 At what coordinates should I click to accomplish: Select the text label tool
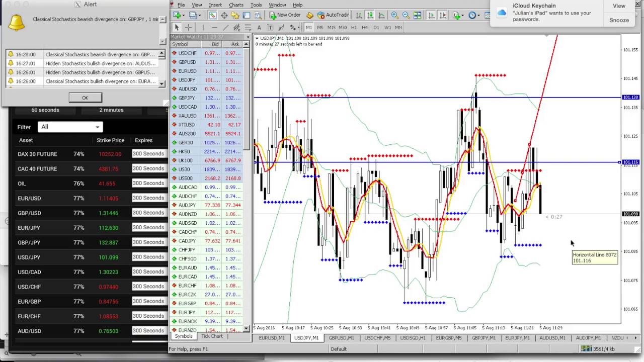click(x=270, y=27)
